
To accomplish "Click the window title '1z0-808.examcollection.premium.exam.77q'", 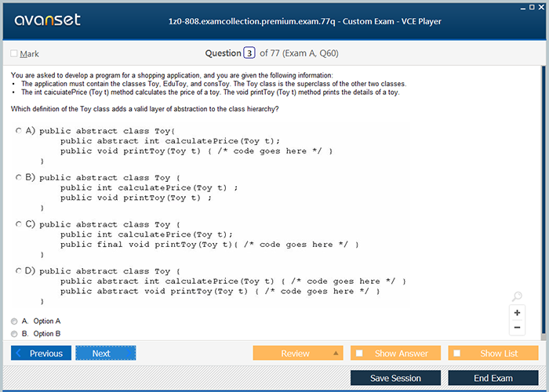I will [252, 21].
